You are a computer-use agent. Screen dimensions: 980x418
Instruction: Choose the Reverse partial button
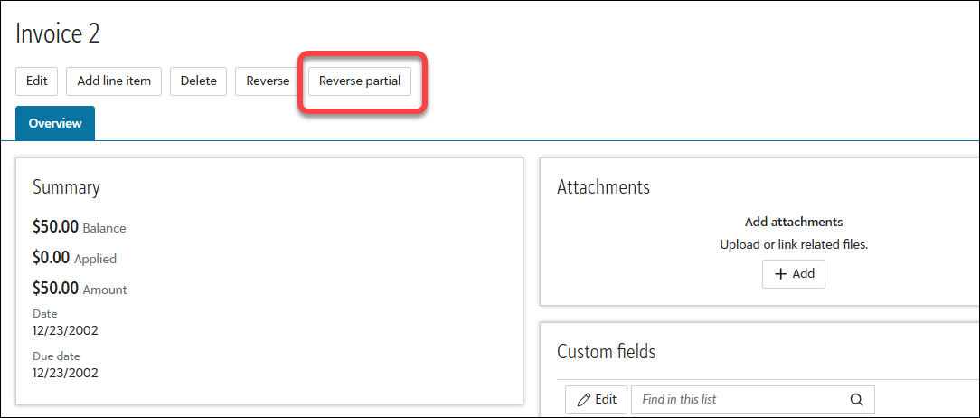[360, 81]
